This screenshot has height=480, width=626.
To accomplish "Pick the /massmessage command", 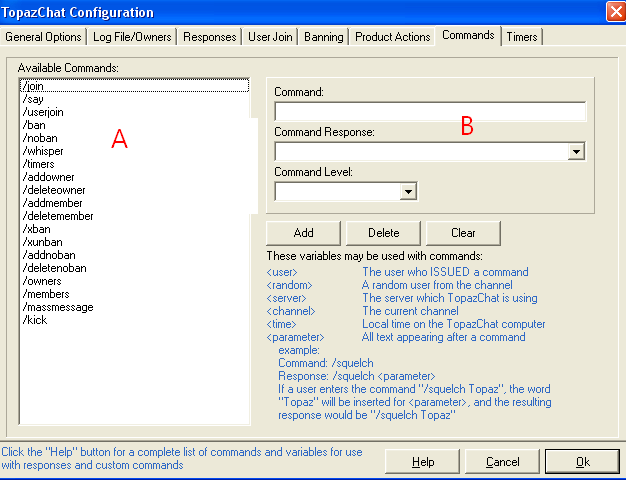I will coord(134,307).
